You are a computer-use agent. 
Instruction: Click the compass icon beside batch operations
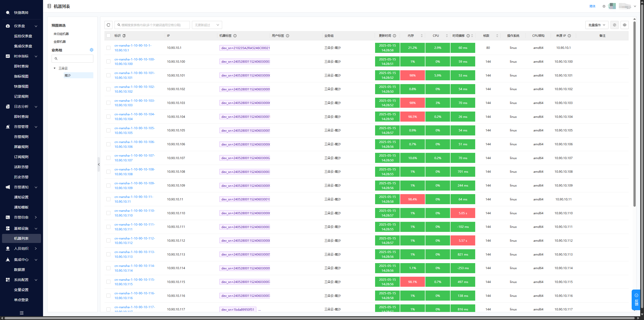[614, 25]
